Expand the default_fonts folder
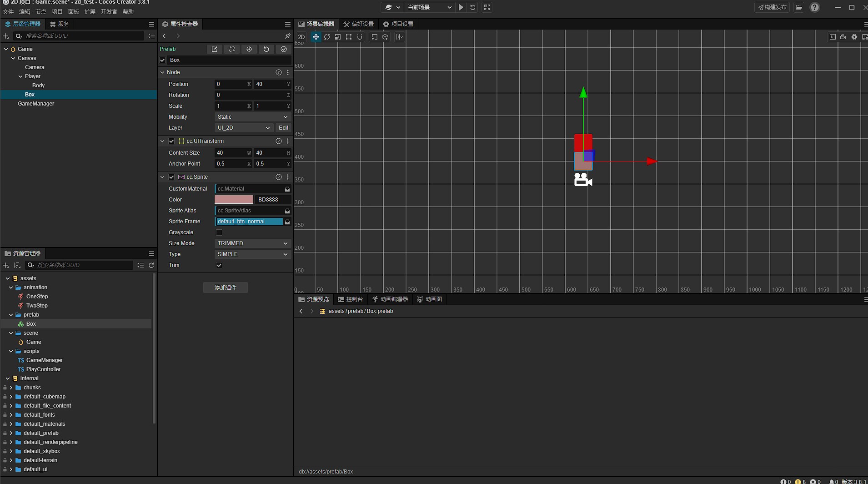 pyautogui.click(x=11, y=415)
